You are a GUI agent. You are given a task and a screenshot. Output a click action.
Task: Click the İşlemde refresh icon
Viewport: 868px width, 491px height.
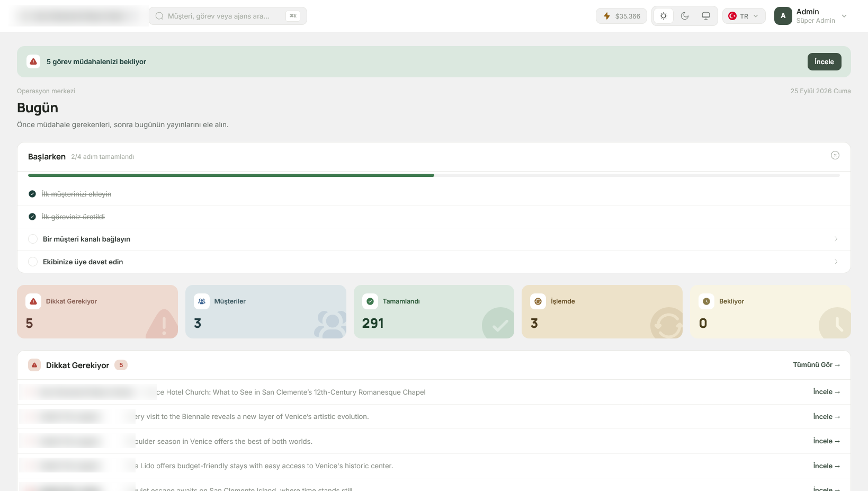click(x=538, y=301)
